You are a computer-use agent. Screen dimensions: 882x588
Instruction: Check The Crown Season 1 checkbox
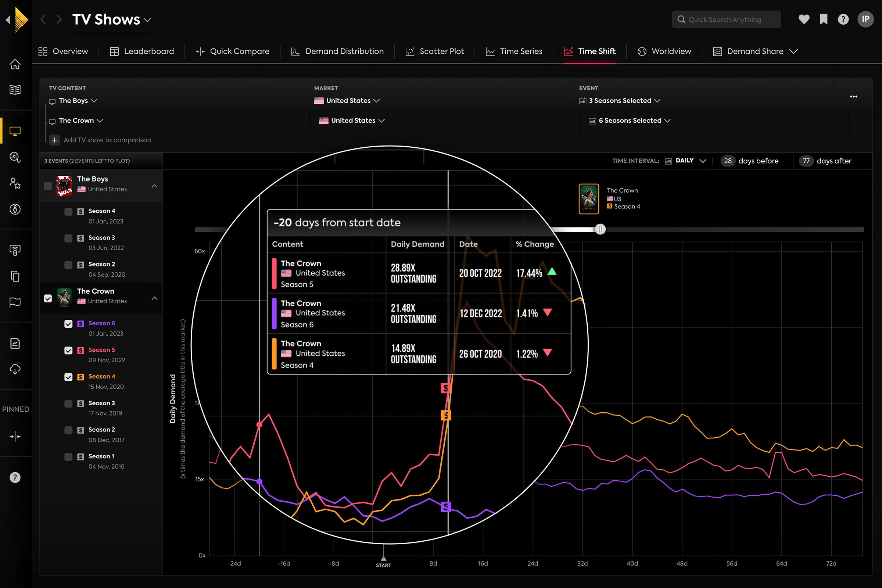pos(68,457)
